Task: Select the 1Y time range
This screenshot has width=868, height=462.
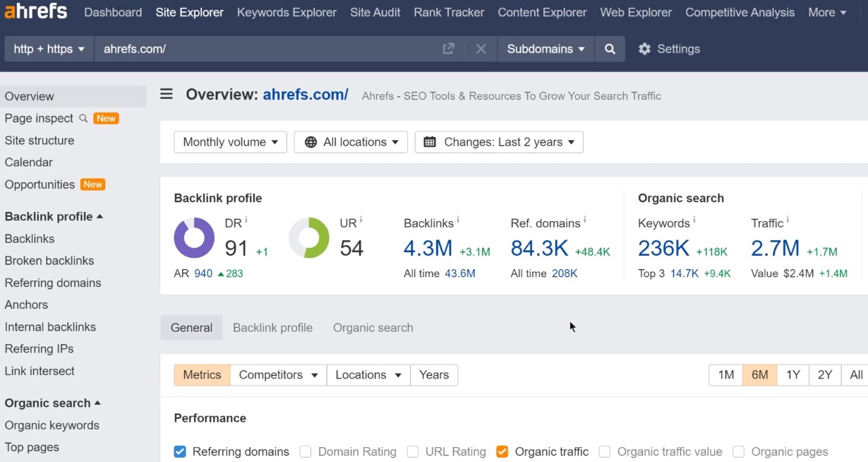Action: [792, 375]
